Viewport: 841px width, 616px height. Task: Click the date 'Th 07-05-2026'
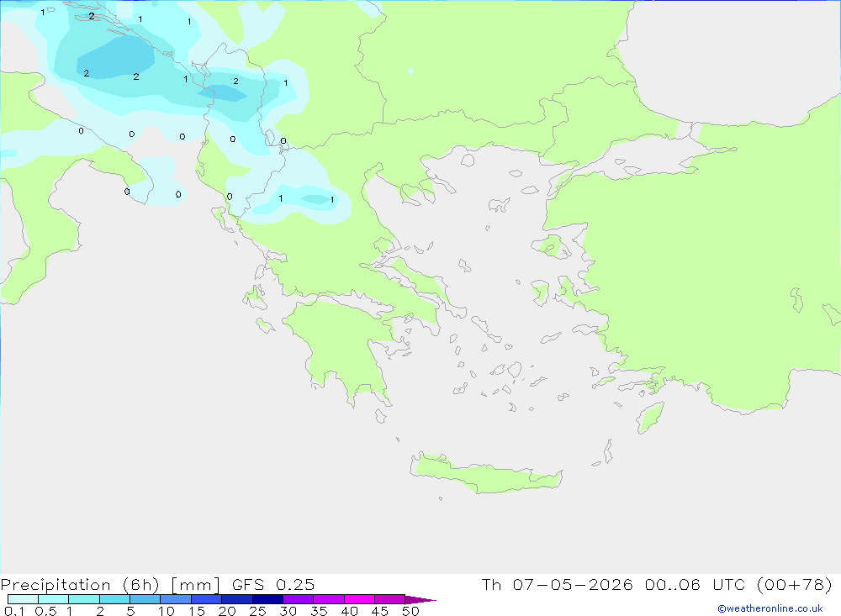(558, 584)
